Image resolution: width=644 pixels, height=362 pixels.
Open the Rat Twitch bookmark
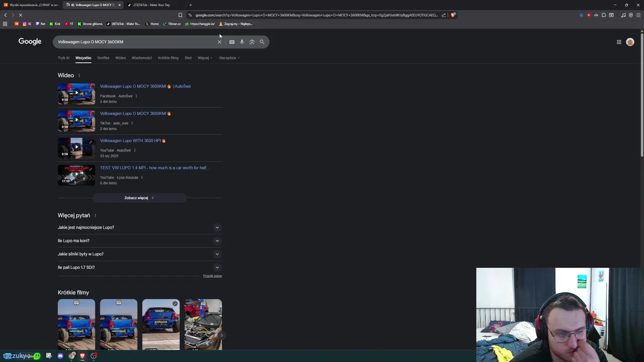pos(40,24)
